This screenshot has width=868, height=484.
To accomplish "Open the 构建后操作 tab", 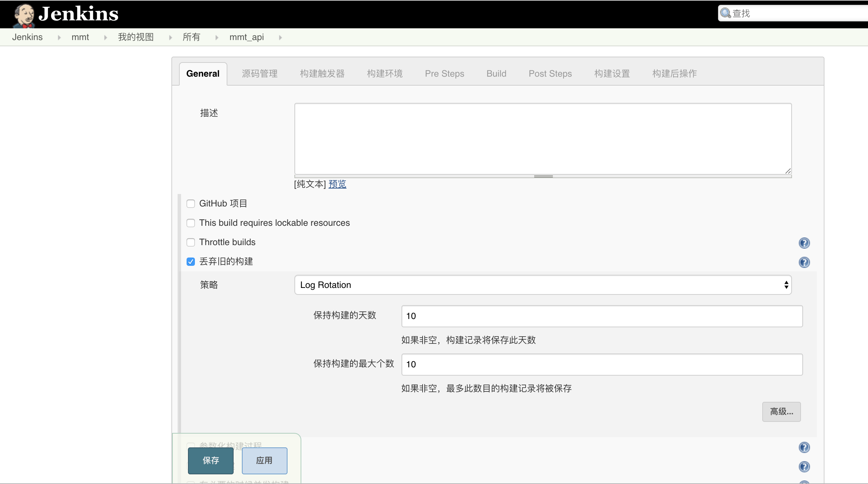I will pos(674,74).
